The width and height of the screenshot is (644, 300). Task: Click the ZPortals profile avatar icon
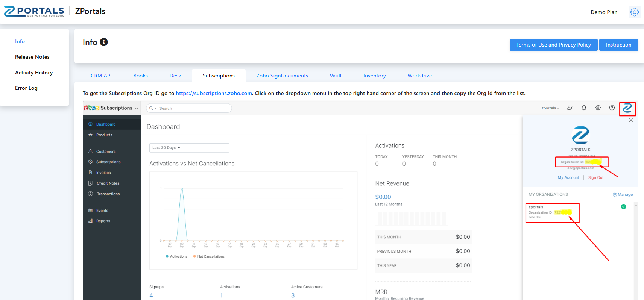[627, 109]
